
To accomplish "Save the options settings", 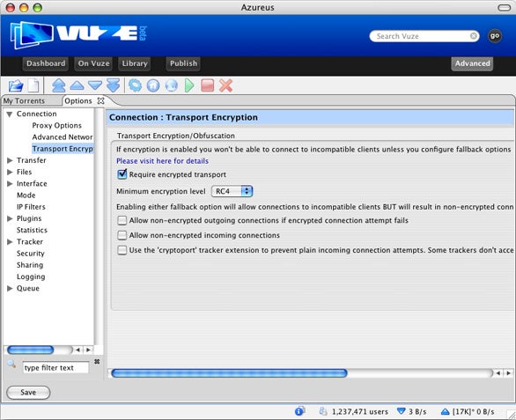I will tap(28, 393).
